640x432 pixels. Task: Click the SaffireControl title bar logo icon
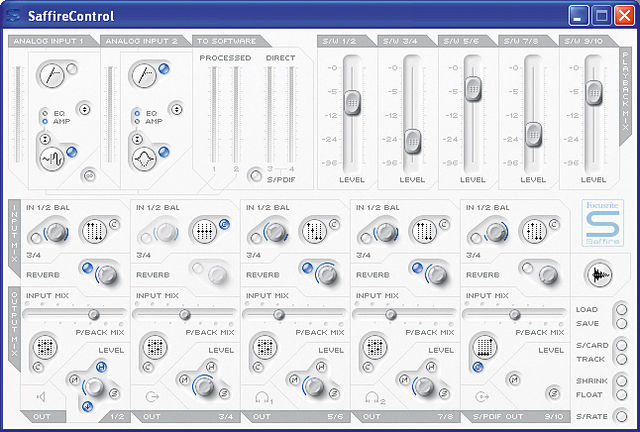13,16
